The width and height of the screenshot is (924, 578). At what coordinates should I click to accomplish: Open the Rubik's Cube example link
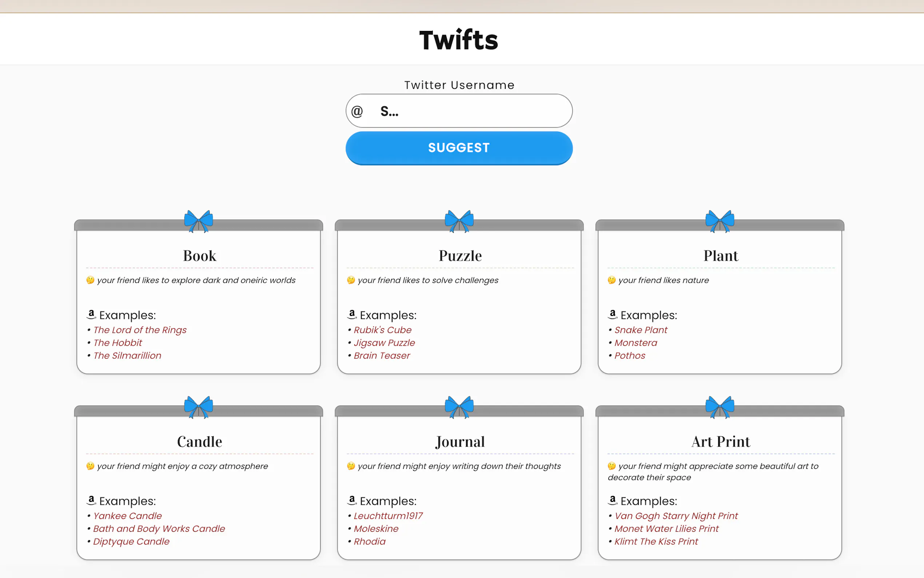pyautogui.click(x=382, y=330)
